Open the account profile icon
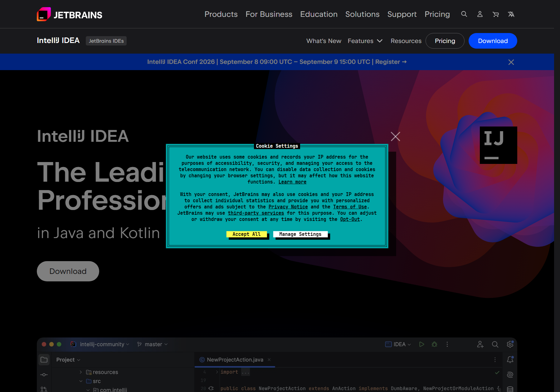560x392 pixels. [480, 14]
